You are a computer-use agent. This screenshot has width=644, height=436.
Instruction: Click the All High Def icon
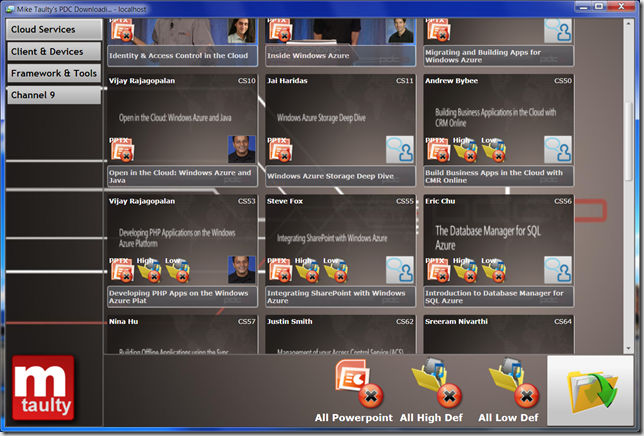[438, 382]
